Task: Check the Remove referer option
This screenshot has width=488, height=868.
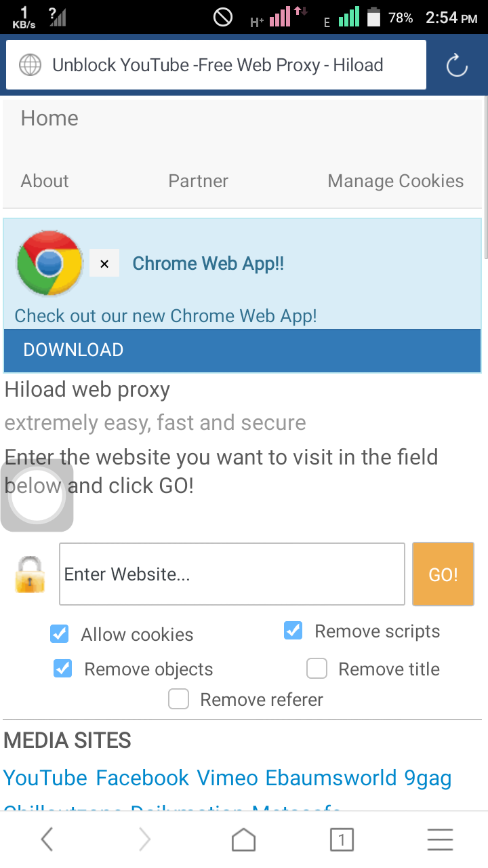Action: click(x=178, y=699)
